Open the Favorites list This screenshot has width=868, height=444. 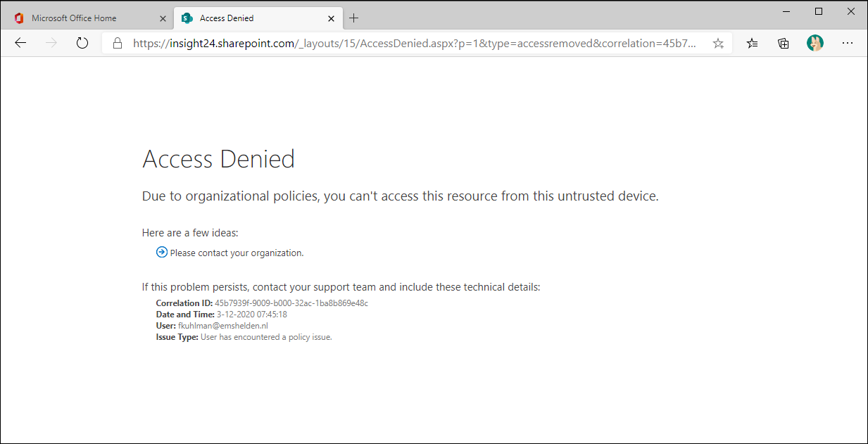pyautogui.click(x=753, y=44)
